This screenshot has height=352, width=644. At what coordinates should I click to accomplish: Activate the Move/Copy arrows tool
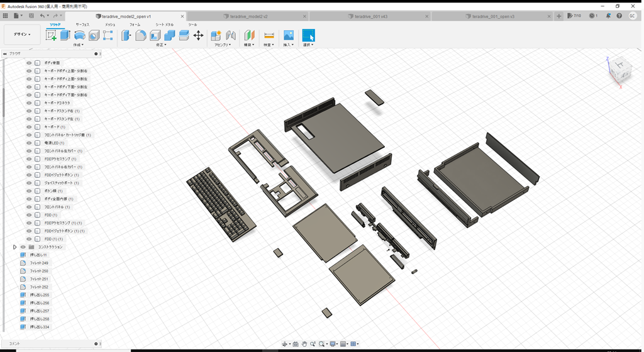198,36
